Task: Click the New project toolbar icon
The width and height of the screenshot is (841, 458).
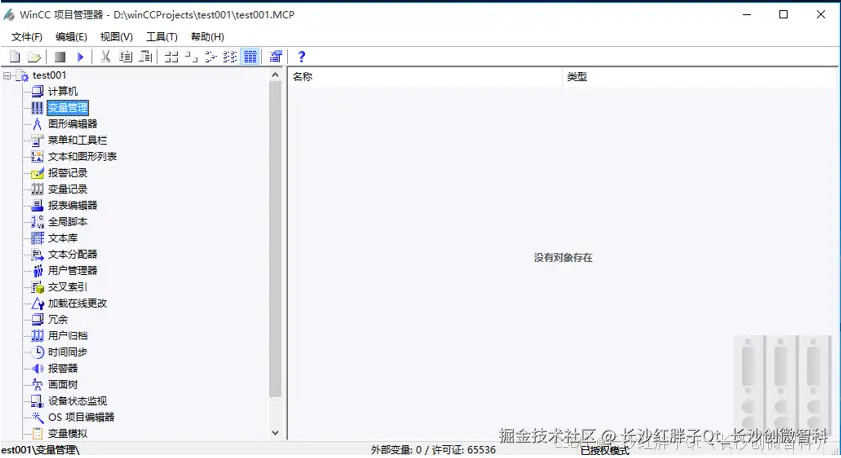Action: point(15,56)
